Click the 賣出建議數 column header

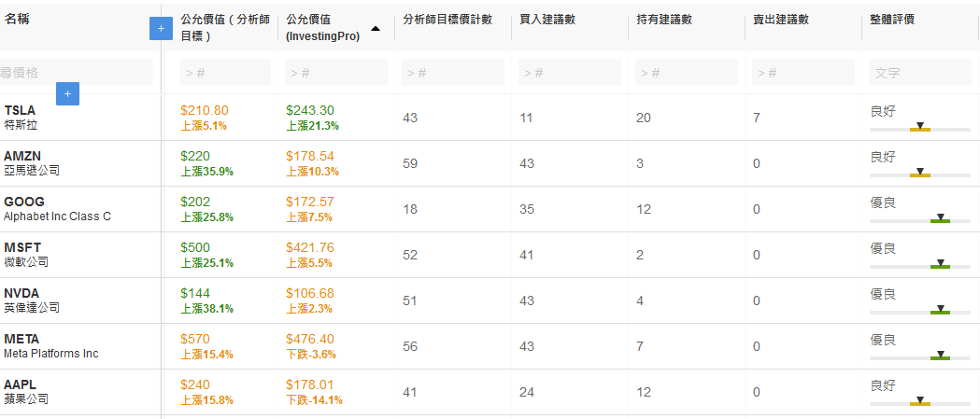click(x=779, y=20)
